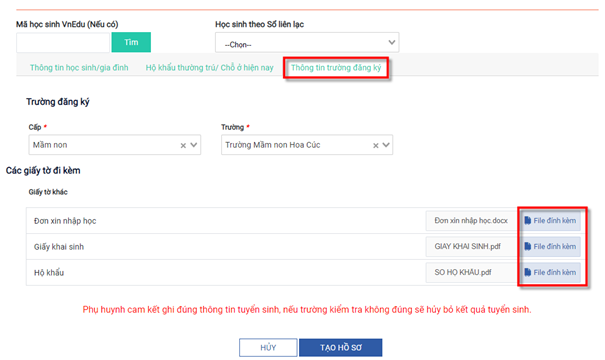
Task: Click File đính kèm for Đơn xin nhập học
Action: (550, 221)
